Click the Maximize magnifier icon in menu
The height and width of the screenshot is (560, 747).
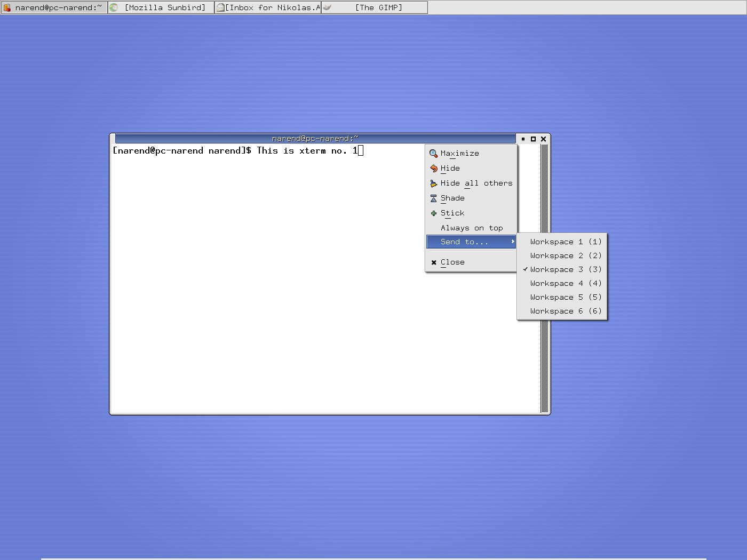click(x=433, y=154)
